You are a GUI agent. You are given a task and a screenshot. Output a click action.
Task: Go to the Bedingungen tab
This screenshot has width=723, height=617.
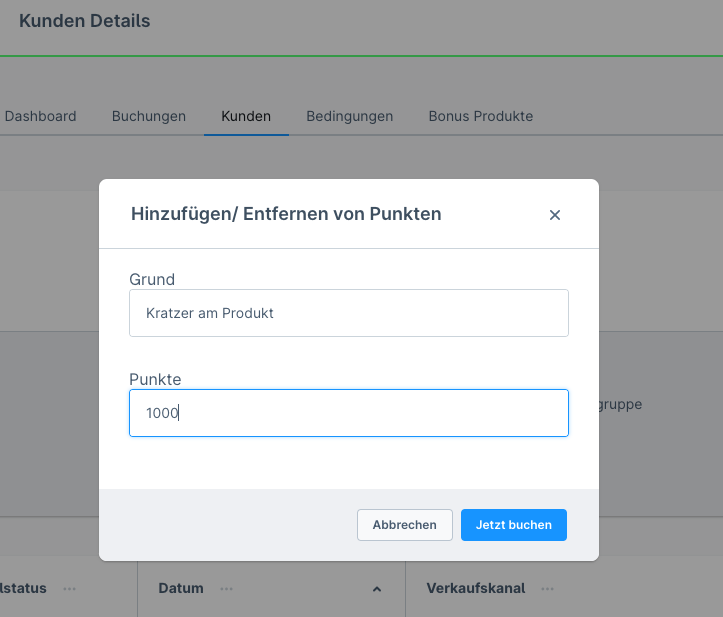pyautogui.click(x=349, y=116)
